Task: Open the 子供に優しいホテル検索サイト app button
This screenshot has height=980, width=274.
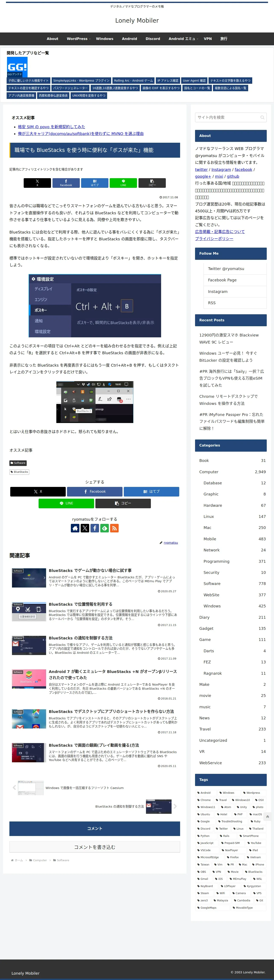Action: pyautogui.click(x=29, y=81)
